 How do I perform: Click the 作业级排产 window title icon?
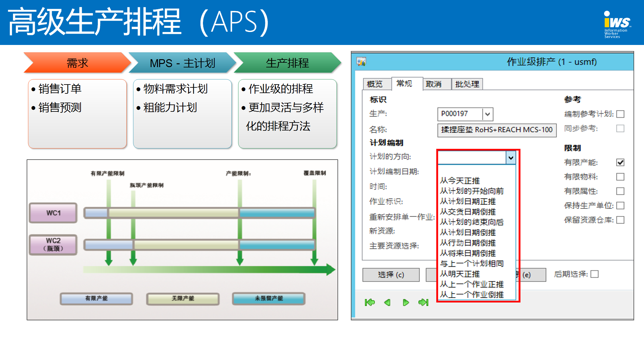pyautogui.click(x=361, y=61)
